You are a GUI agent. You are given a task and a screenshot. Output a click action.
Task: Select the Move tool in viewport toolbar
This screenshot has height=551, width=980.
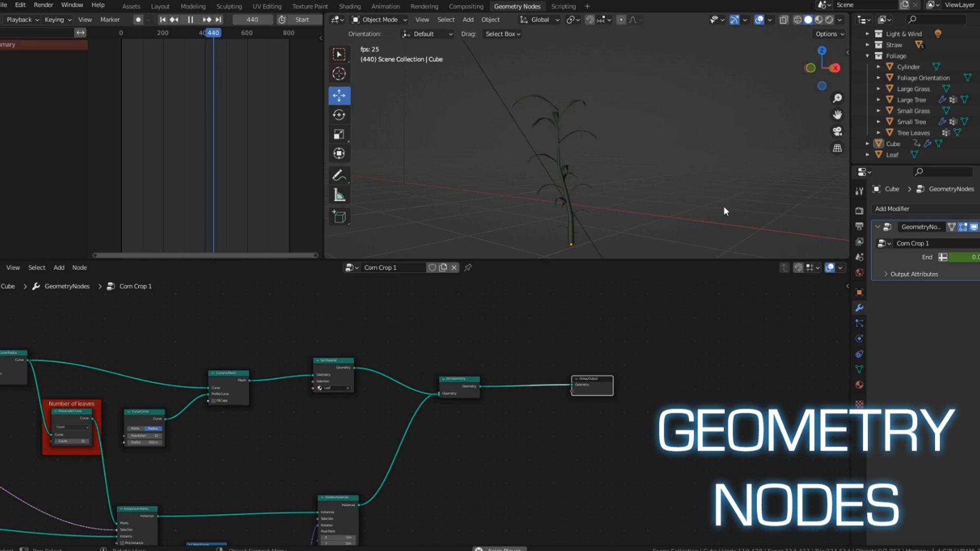click(339, 95)
